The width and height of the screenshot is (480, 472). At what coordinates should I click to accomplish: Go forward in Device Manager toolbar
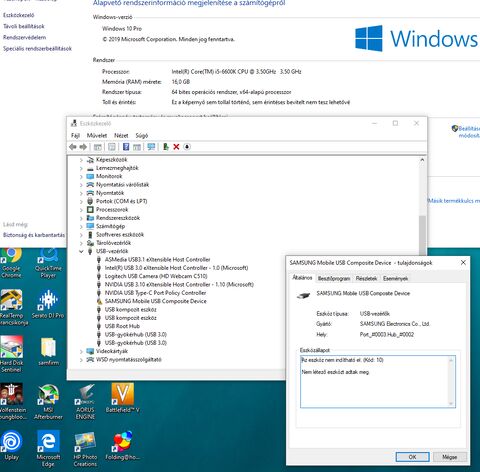[x=83, y=147]
